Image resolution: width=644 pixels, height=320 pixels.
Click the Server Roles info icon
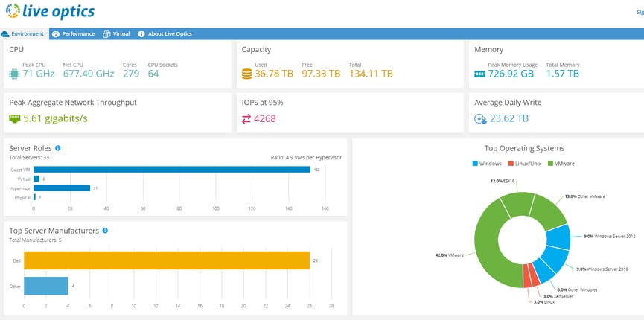[x=58, y=148]
